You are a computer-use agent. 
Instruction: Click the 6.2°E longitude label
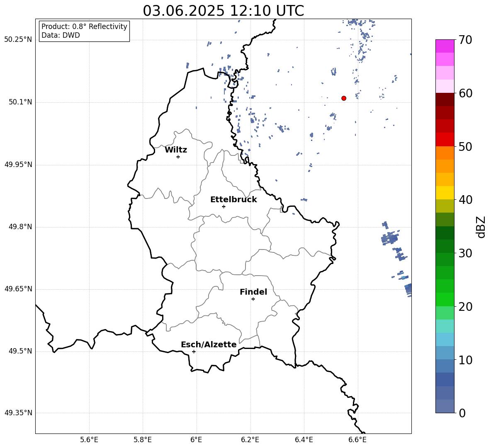(250, 440)
